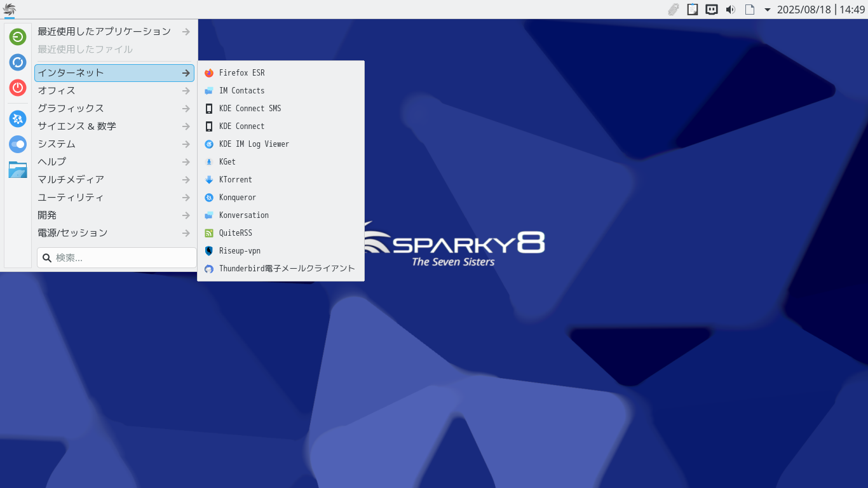
Task: Click the green logout icon in the launcher sidebar
Action: pyautogui.click(x=18, y=37)
